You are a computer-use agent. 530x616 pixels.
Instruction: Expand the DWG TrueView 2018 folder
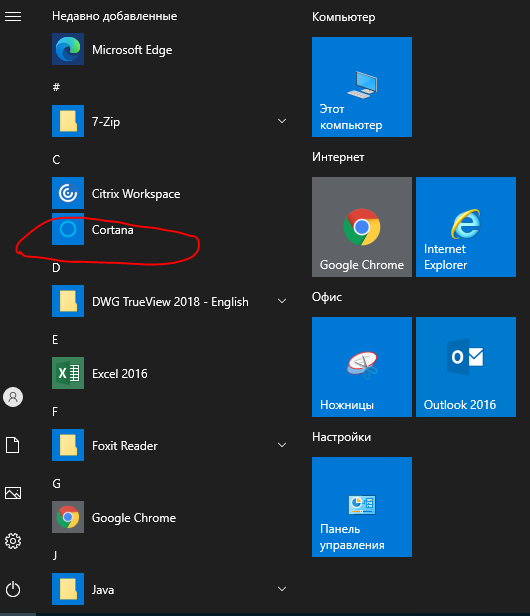click(x=282, y=301)
